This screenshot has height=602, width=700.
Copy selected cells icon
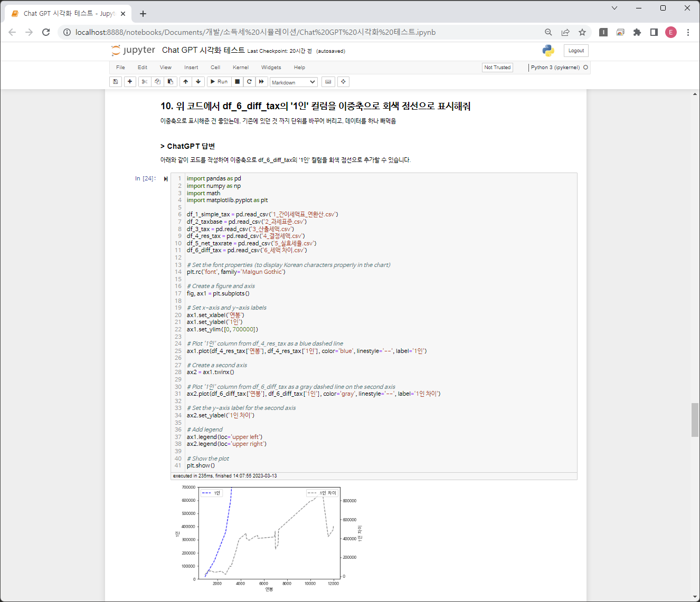pyautogui.click(x=157, y=82)
